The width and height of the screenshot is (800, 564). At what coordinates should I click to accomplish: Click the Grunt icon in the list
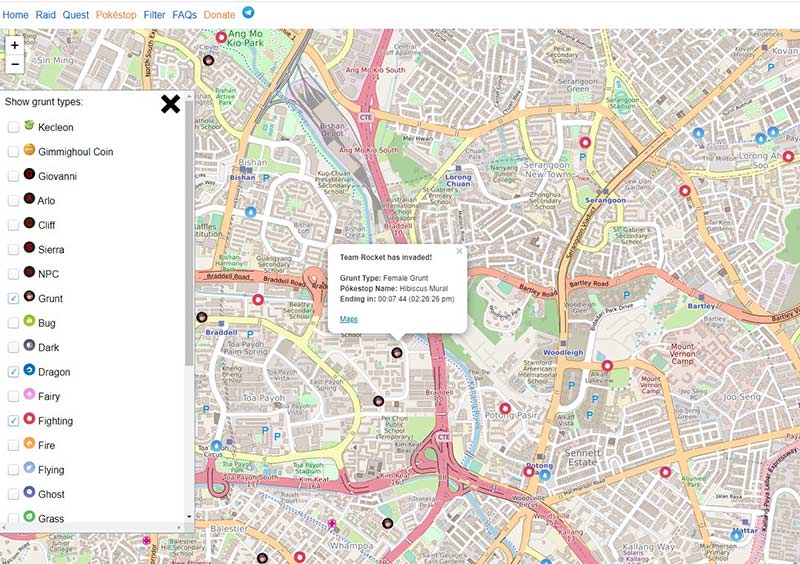pyautogui.click(x=29, y=296)
